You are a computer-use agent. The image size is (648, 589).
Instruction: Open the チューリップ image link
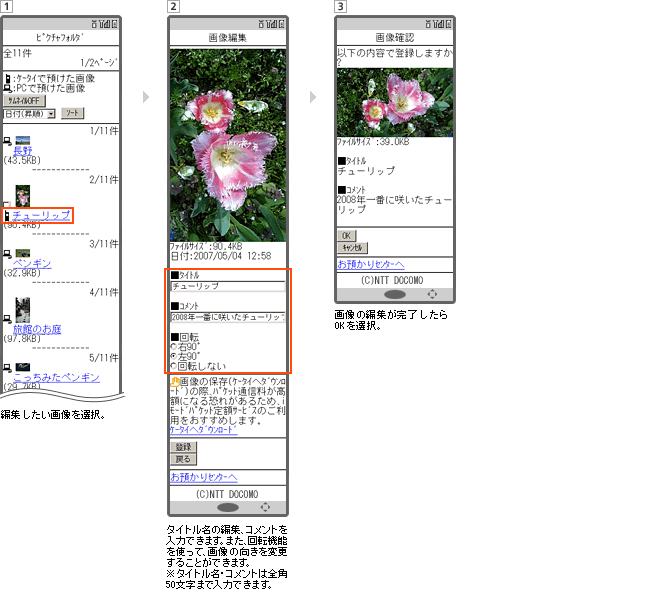click(x=41, y=215)
